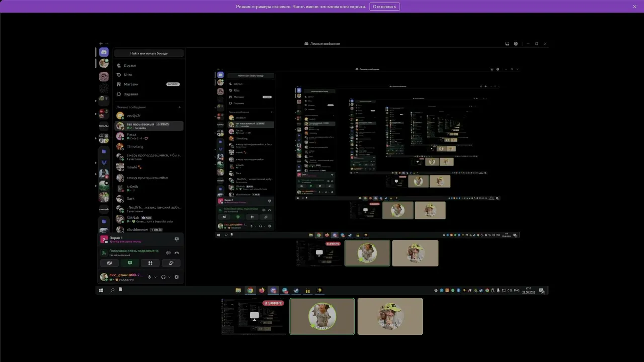Open the SlikNab direct message, outermost list
The height and width of the screenshot is (362, 644).
(149, 219)
